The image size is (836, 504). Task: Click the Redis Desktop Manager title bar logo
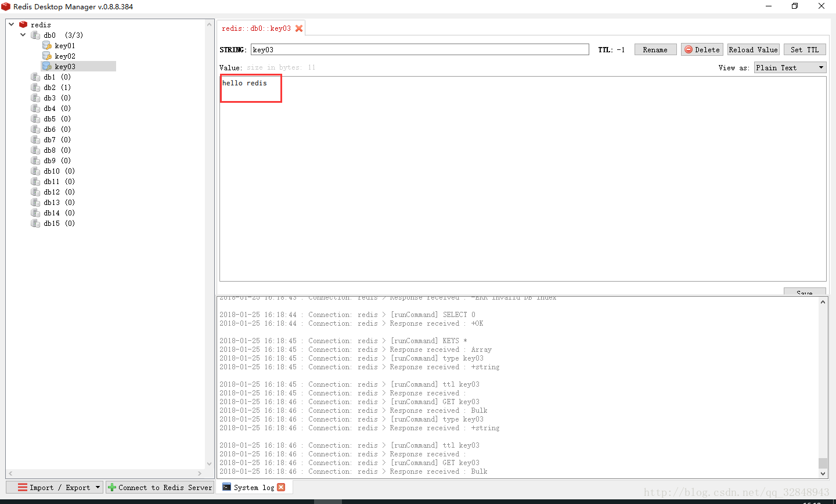6,6
